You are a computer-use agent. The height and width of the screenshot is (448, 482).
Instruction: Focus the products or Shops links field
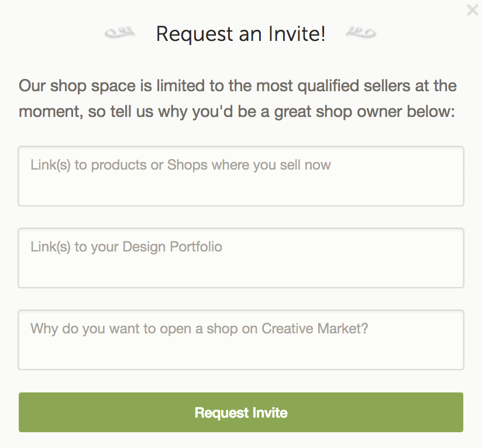(x=240, y=176)
